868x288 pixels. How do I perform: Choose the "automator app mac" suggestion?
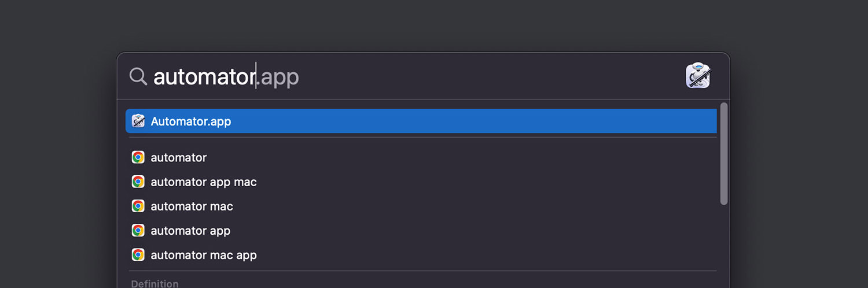click(x=421, y=182)
